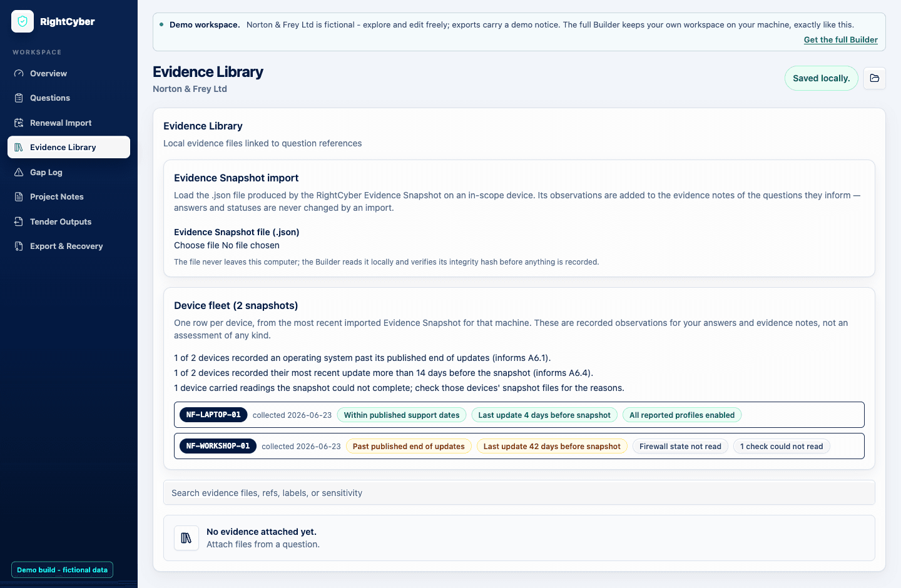The image size is (901, 588).
Task: Click the Norton & Frey Ltd subtitle
Action: tap(190, 89)
